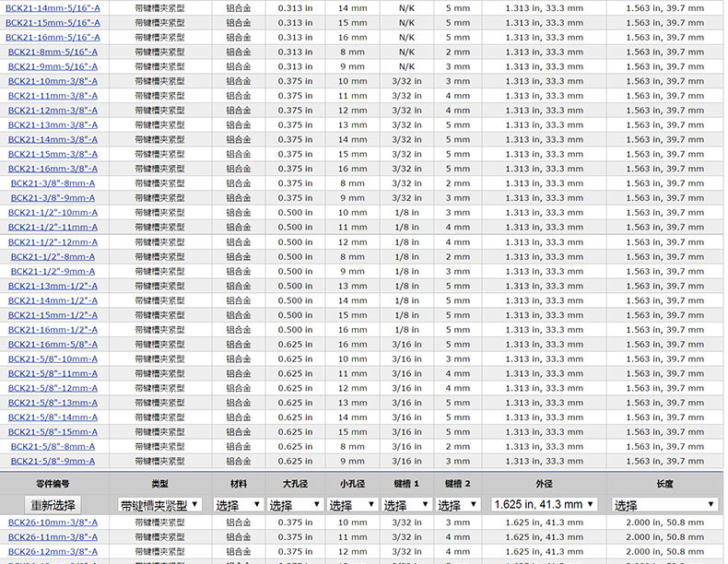Select part number BCK21-8mm-5/16"-A
The image size is (728, 564).
pos(53,52)
